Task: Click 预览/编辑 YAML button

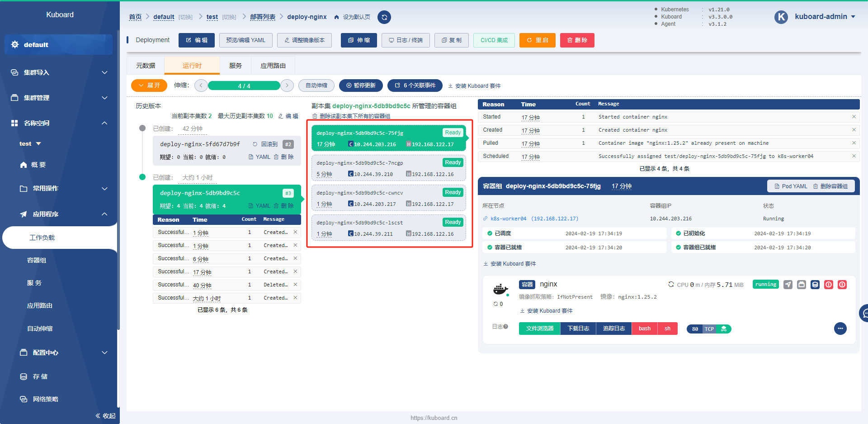Action: 246,40
